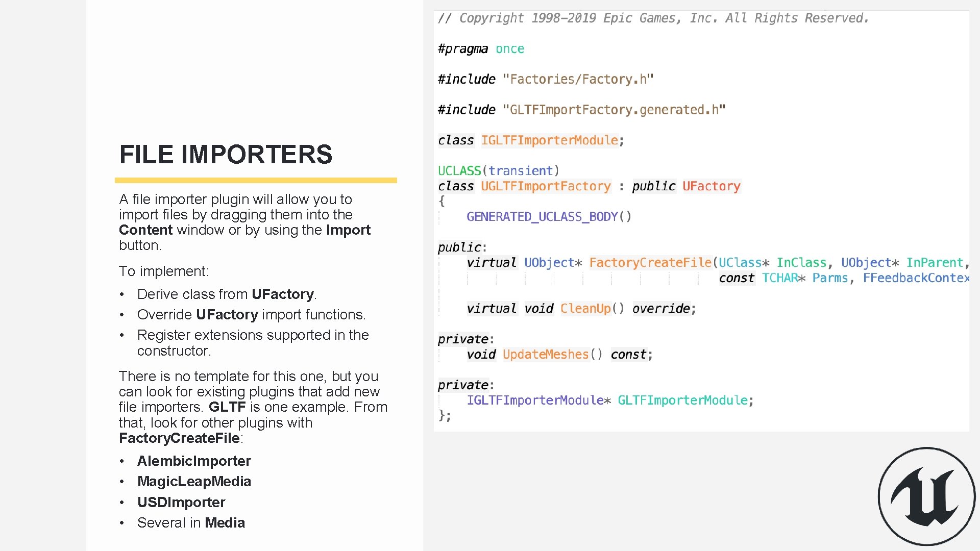This screenshot has height=551, width=980.
Task: Click the Several in Media bullet
Action: (x=191, y=522)
